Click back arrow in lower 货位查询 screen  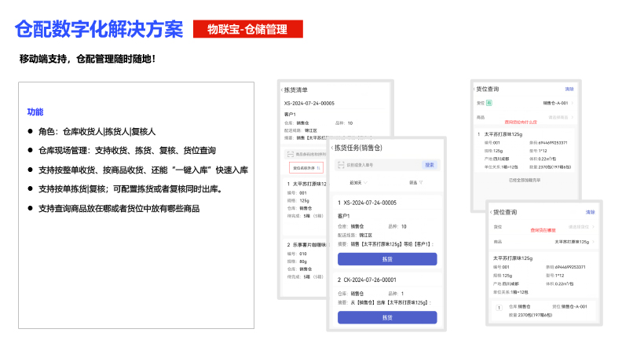[x=491, y=212]
